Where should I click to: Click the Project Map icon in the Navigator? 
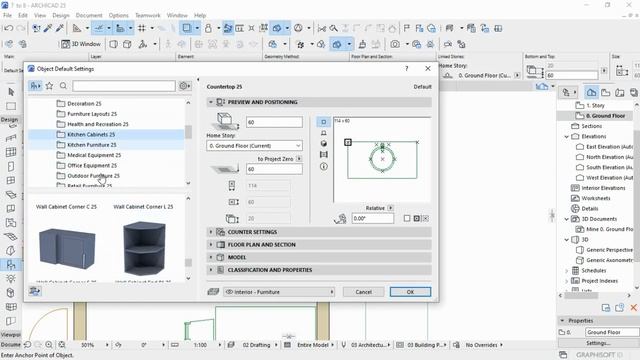click(591, 93)
